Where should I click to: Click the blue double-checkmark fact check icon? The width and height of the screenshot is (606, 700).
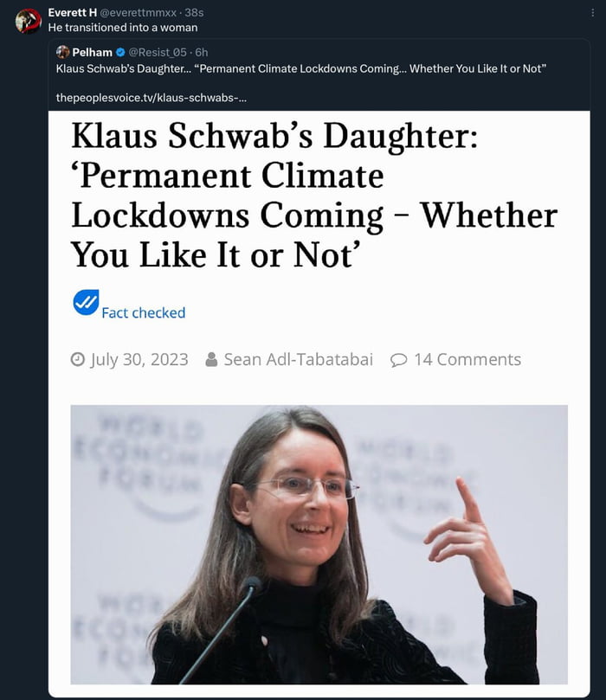pos(84,301)
